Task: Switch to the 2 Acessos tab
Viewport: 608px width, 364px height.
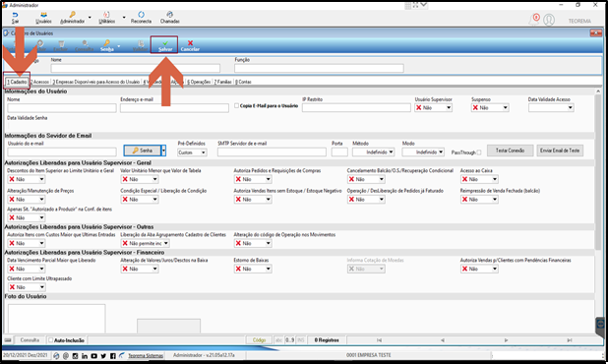Action: (x=40, y=82)
